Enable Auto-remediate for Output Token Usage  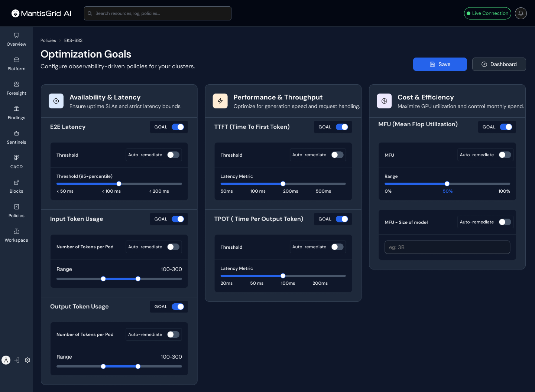pyautogui.click(x=173, y=334)
